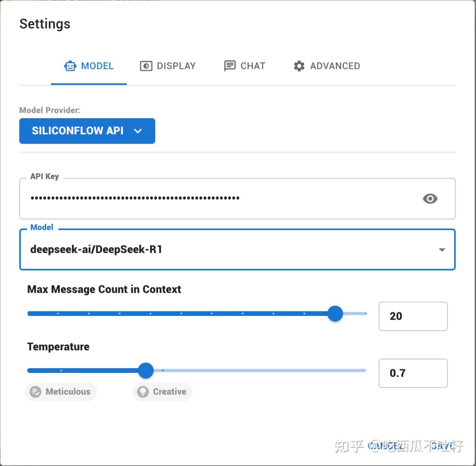Click the Temperature slider handle
Image resolution: width=476 pixels, height=466 pixels.
(x=146, y=370)
